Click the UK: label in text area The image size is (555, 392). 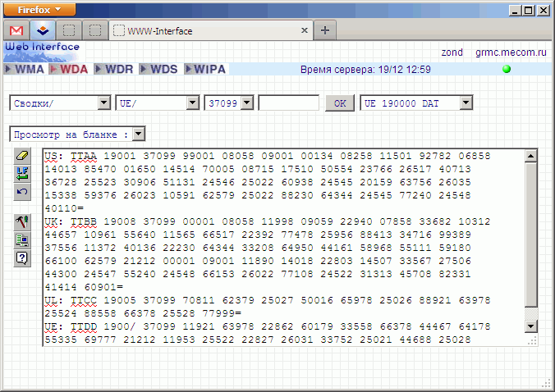pyautogui.click(x=53, y=221)
